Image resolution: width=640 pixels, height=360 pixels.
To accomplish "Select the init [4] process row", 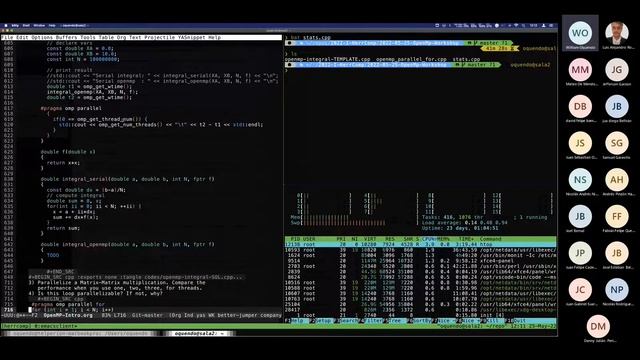I will (420, 315).
